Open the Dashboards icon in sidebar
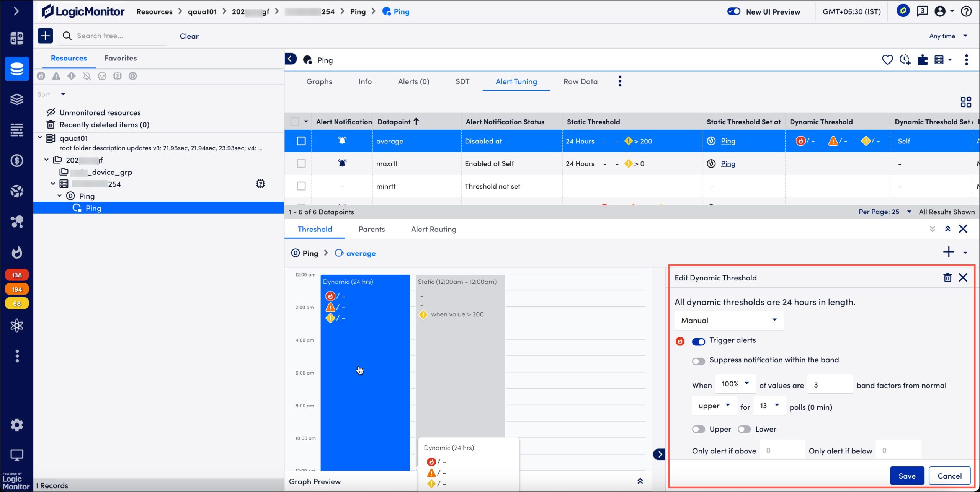 [16, 38]
